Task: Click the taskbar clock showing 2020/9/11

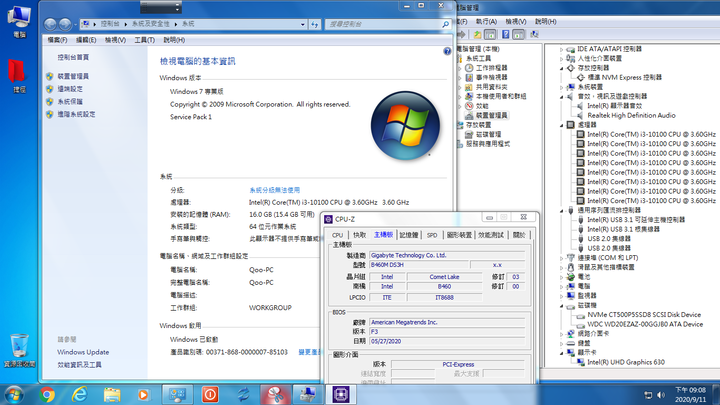Action: (x=690, y=395)
